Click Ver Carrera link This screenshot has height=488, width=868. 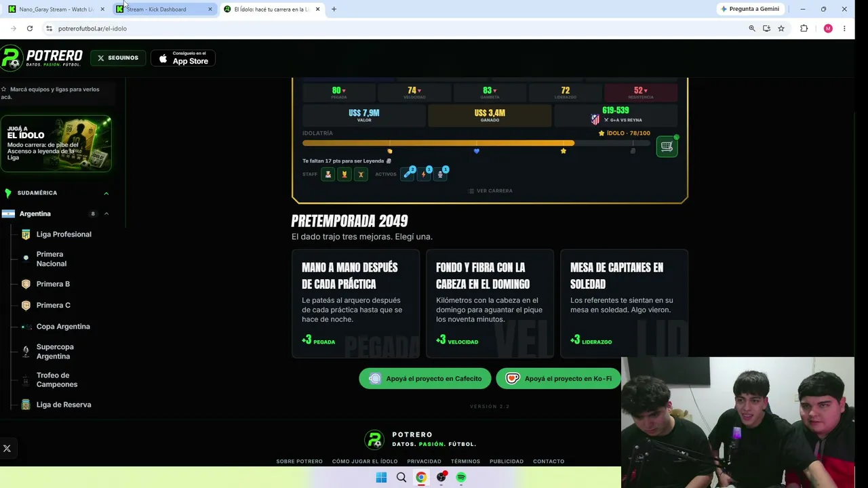[490, 191]
